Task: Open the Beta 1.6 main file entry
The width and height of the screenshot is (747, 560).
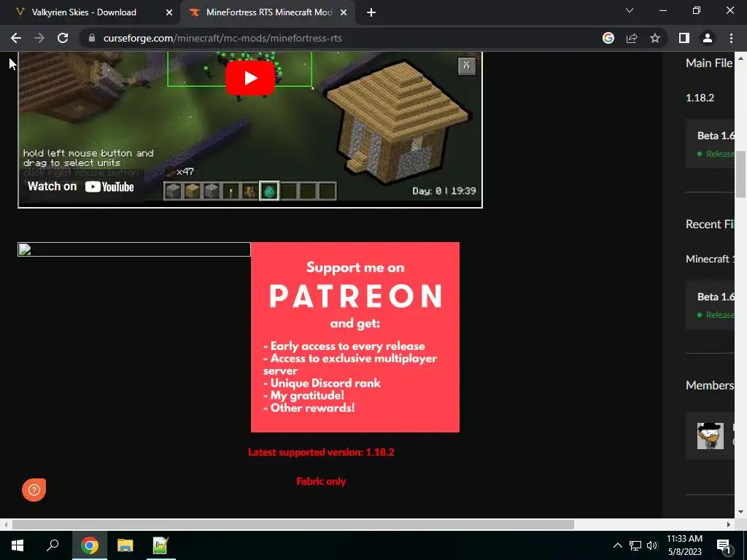Action: point(710,144)
